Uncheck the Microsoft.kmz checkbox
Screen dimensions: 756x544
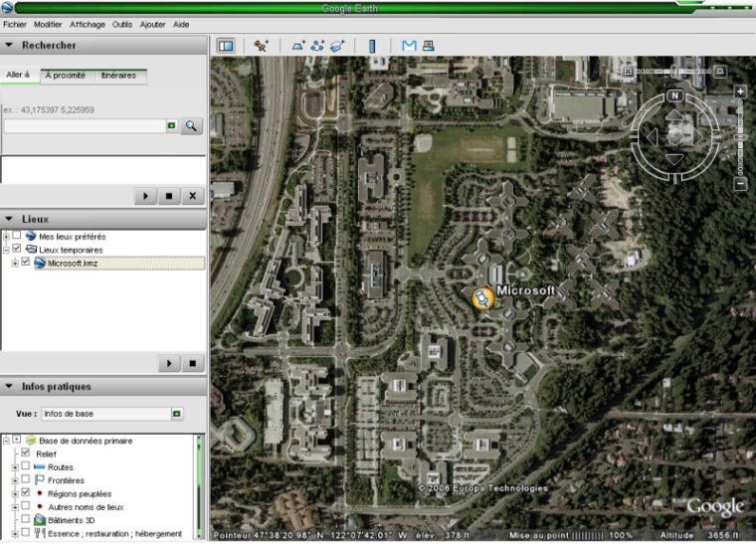coord(26,262)
